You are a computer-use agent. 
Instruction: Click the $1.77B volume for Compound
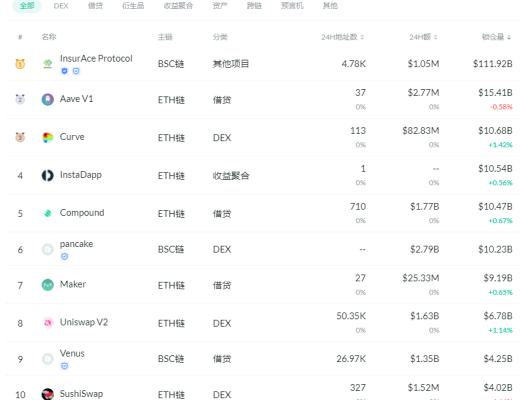pos(424,207)
